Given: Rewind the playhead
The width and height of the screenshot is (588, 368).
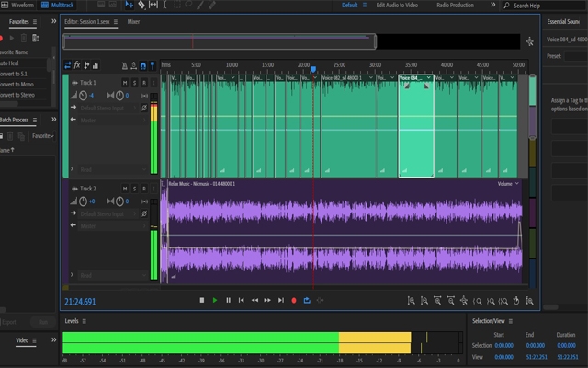Looking at the screenshot, I should point(254,301).
